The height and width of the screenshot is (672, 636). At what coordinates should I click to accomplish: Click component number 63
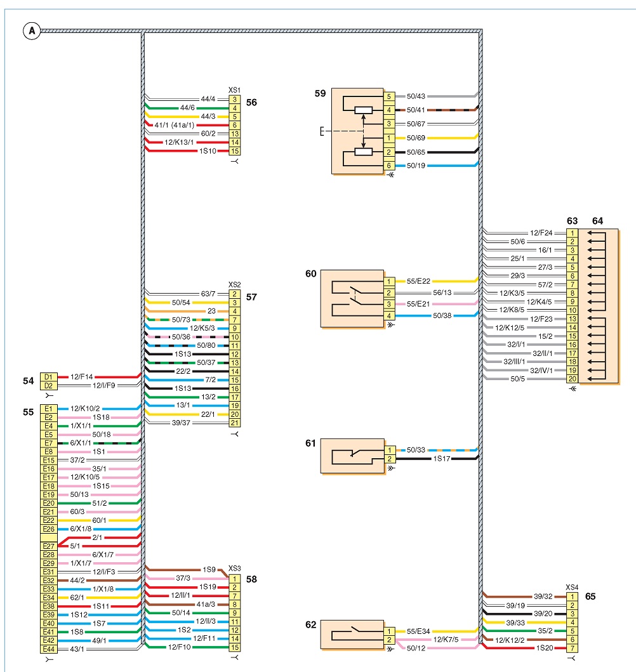[572, 221]
